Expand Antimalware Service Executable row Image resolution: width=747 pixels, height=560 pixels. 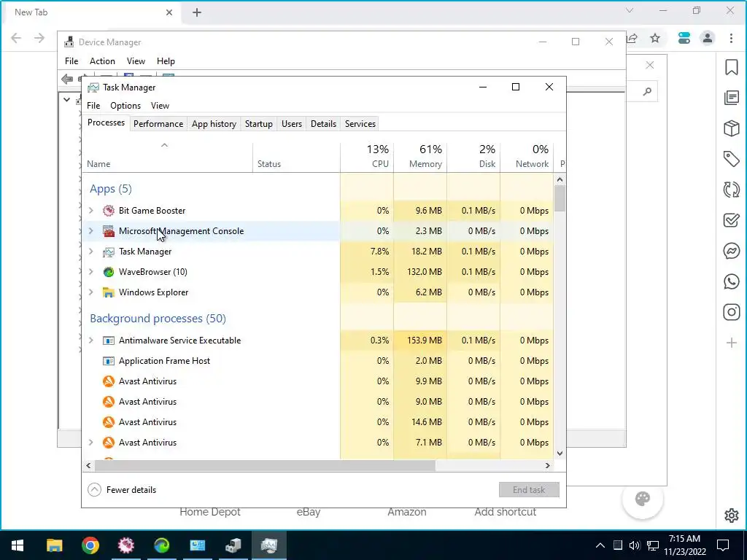tap(91, 340)
